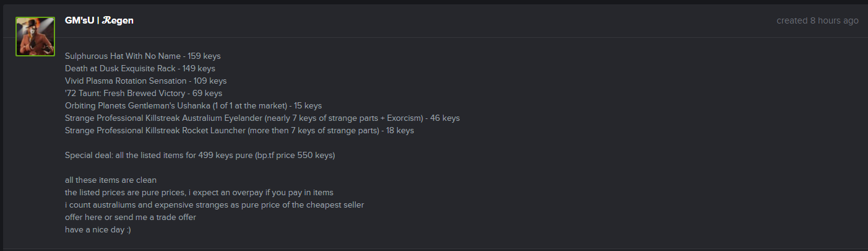The image size is (868, 251).
Task: Click the 'Special deal' text
Action: (x=88, y=156)
